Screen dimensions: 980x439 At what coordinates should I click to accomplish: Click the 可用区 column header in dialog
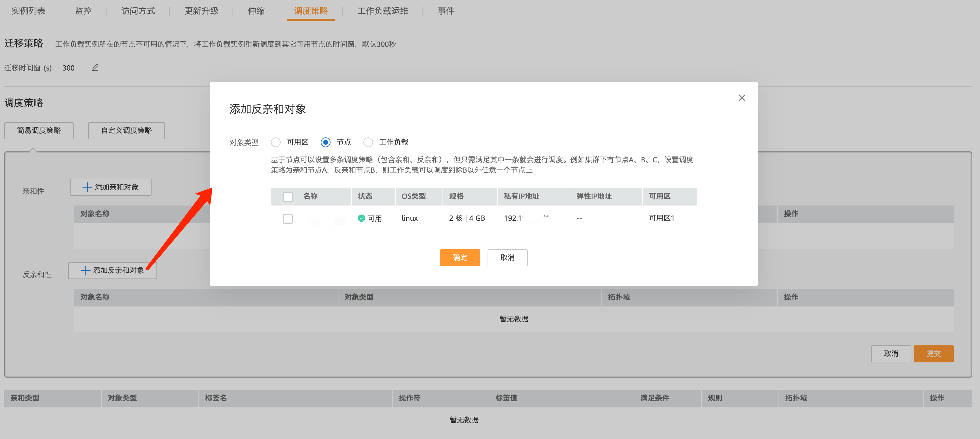pos(659,196)
